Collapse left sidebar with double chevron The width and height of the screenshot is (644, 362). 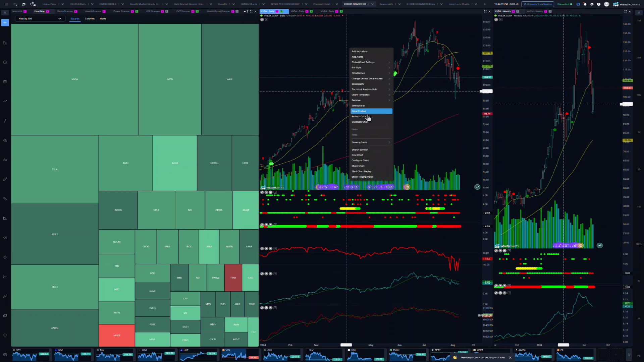pos(5,12)
